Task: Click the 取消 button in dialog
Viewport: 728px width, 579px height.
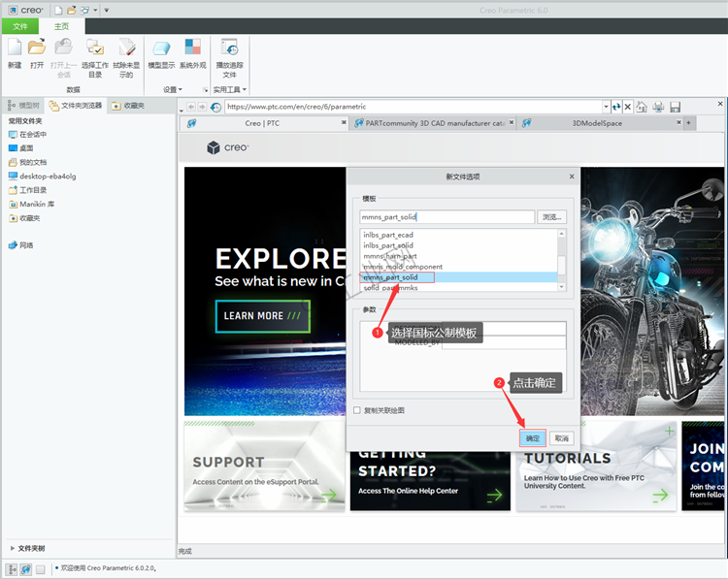Action: (x=561, y=438)
